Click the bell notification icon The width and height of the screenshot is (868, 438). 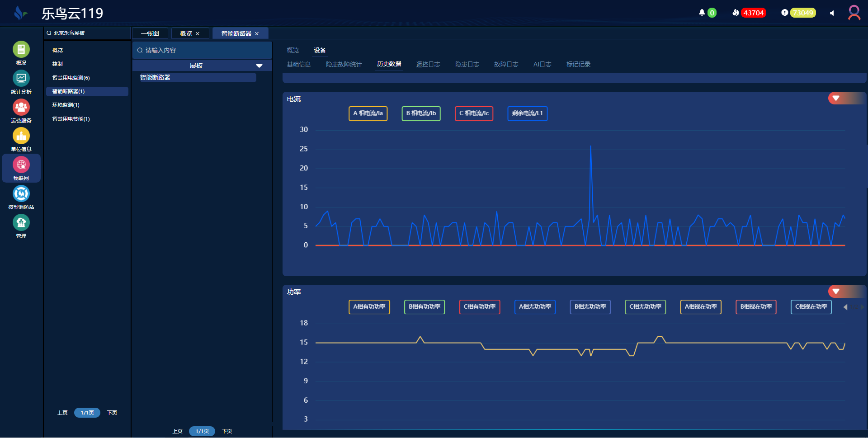point(702,13)
